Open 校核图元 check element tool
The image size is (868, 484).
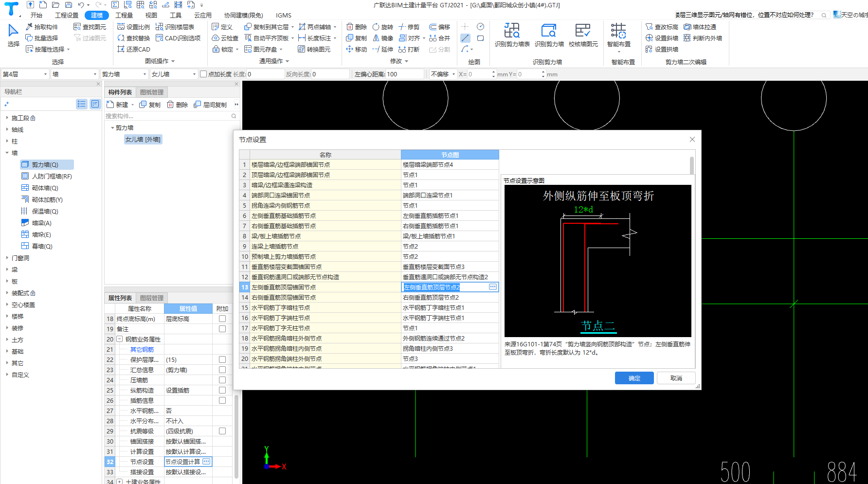click(x=583, y=35)
